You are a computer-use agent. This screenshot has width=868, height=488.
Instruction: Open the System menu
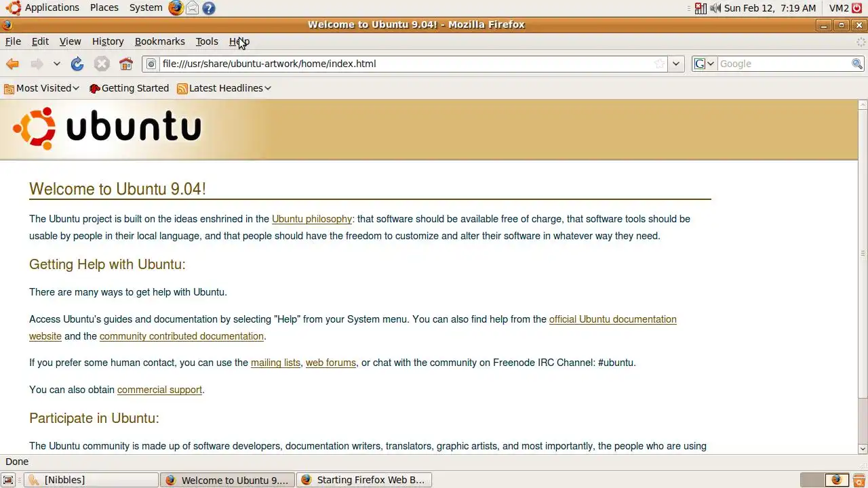146,8
